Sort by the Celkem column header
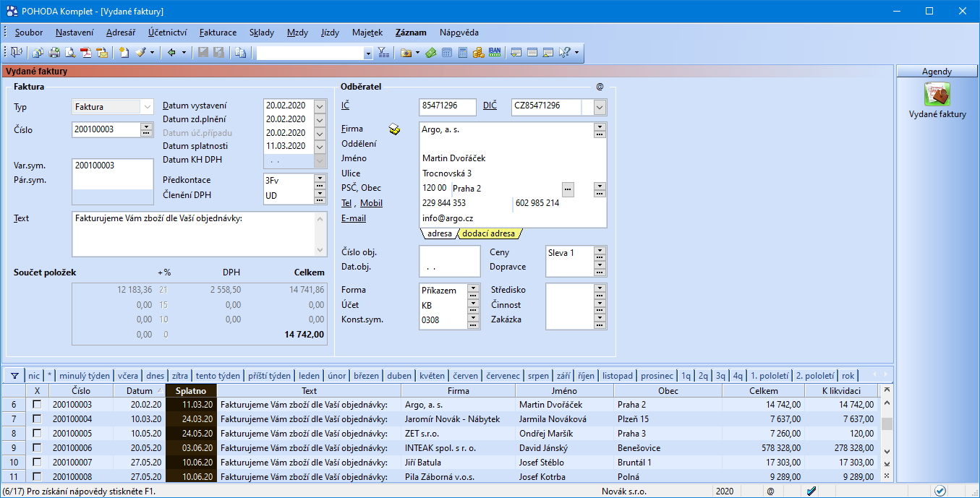This screenshot has width=980, height=498. coord(764,391)
